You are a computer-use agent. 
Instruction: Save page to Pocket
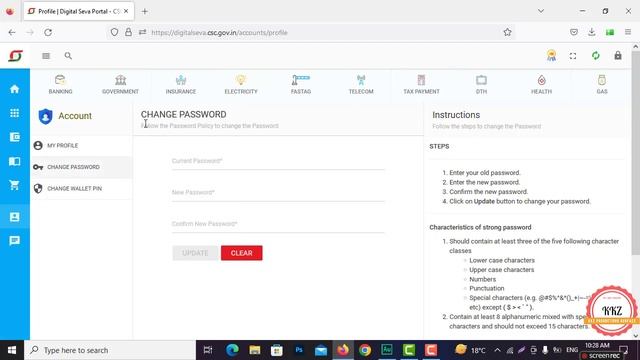574,32
